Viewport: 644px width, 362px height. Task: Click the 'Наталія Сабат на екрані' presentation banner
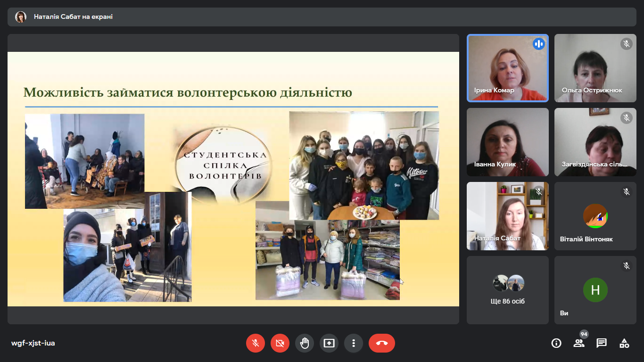(73, 17)
